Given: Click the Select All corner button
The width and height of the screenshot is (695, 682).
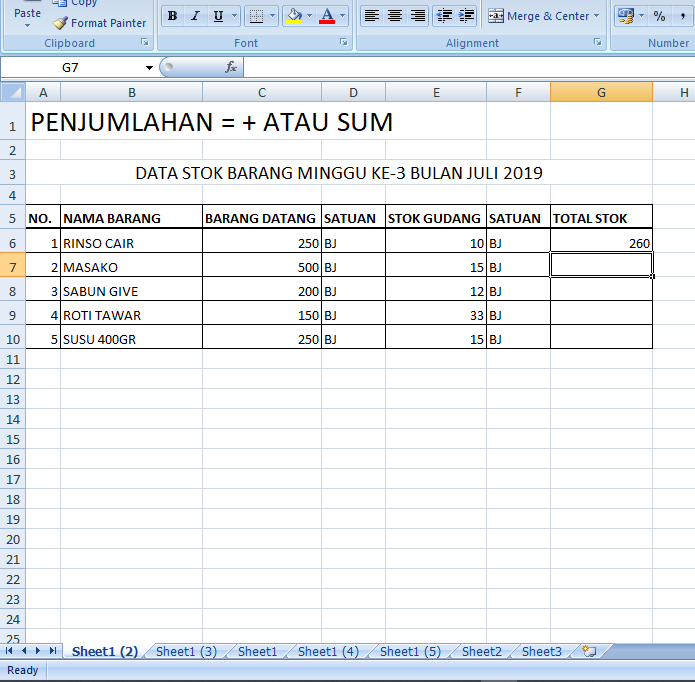Looking at the screenshot, I should pyautogui.click(x=12, y=92).
